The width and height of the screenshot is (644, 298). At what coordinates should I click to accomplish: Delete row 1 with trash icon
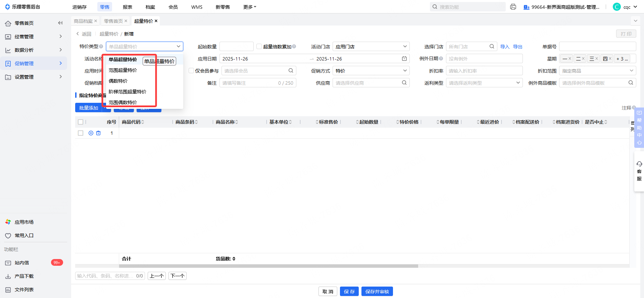click(98, 133)
